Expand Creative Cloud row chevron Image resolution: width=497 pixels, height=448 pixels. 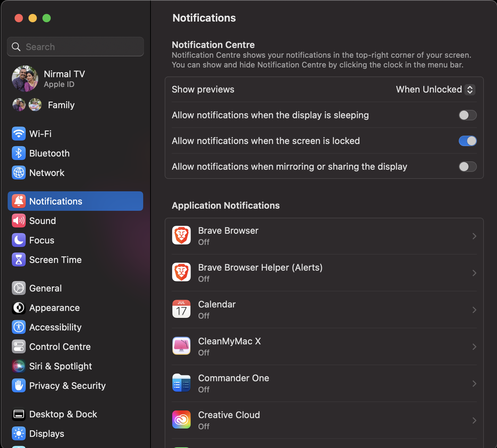(474, 421)
